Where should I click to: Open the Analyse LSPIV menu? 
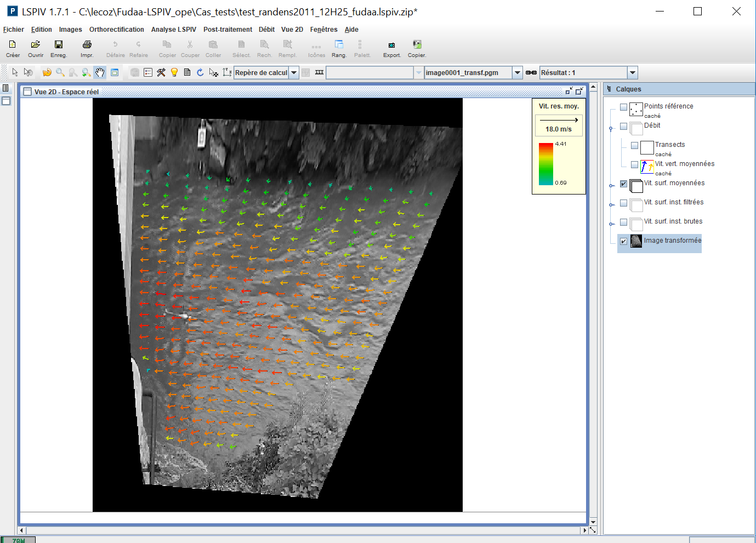174,30
